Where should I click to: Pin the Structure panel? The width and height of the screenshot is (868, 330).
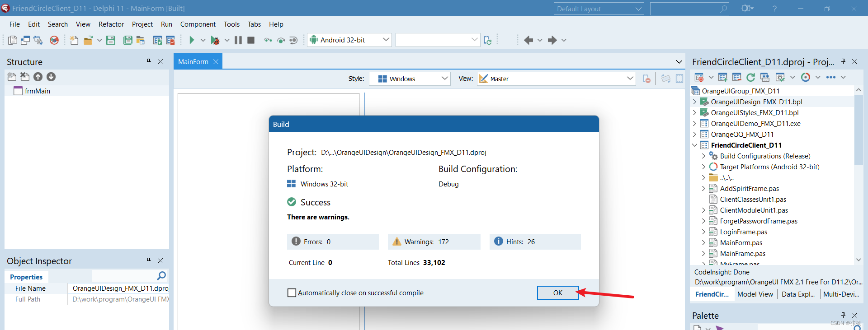(149, 61)
